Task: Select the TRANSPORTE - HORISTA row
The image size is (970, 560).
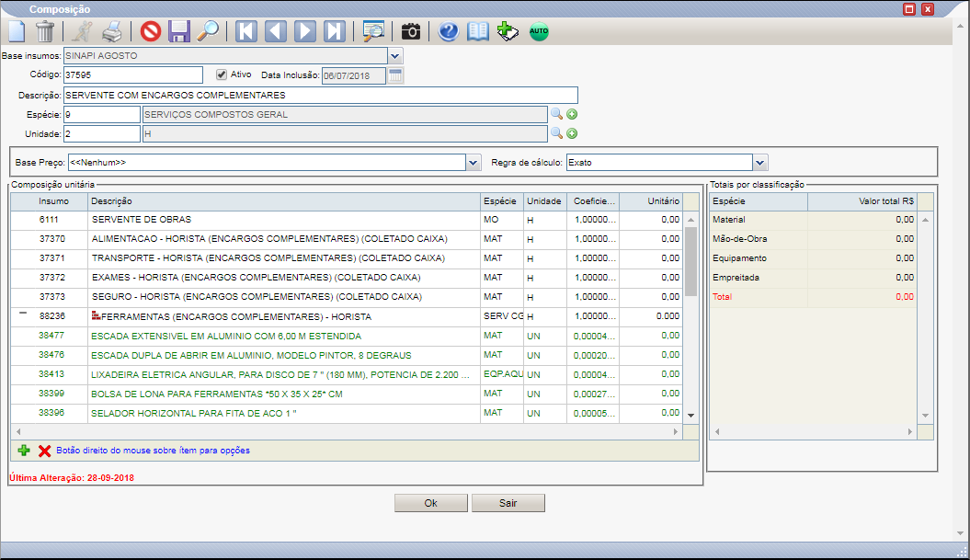Action: tap(347, 258)
